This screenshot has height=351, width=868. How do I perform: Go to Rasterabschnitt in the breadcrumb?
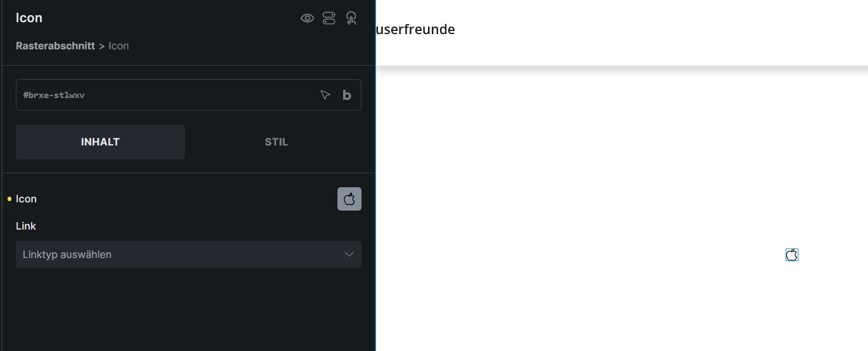point(55,46)
